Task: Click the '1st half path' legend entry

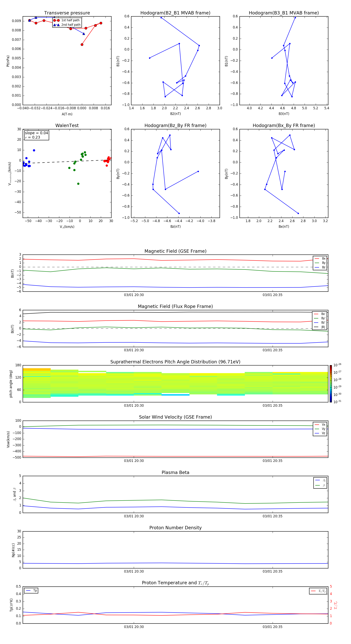Action: (x=67, y=20)
